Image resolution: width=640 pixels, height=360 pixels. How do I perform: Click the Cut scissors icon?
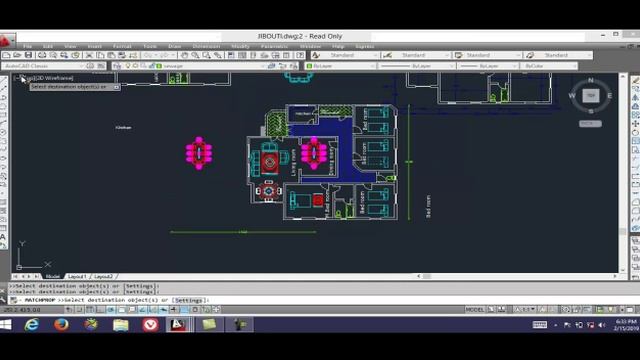[89, 55]
